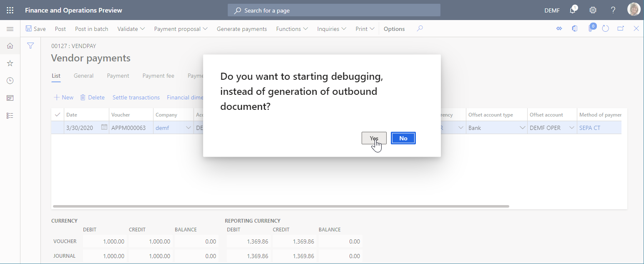Open this page in Microsoft Office
Image resolution: width=644 pixels, height=264 pixels.
pyautogui.click(x=574, y=28)
